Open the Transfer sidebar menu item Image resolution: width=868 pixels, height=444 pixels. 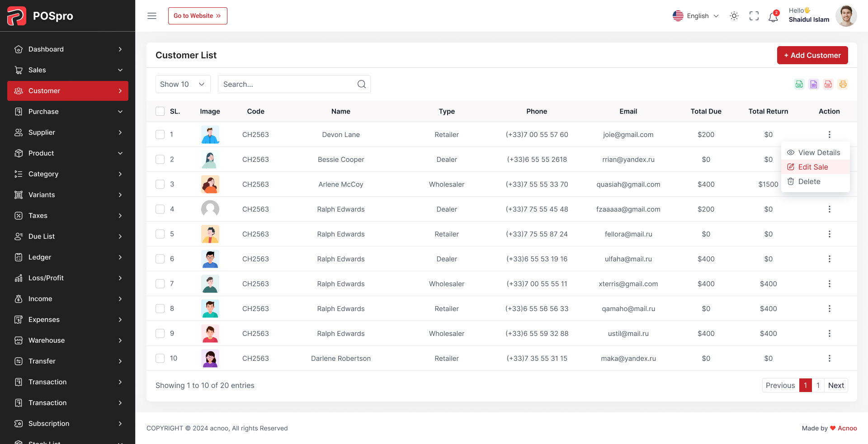[68, 361]
